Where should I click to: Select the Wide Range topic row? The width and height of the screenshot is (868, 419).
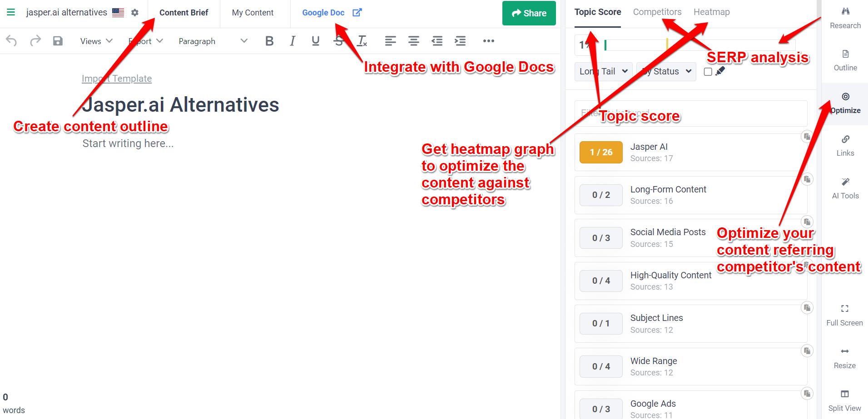691,366
